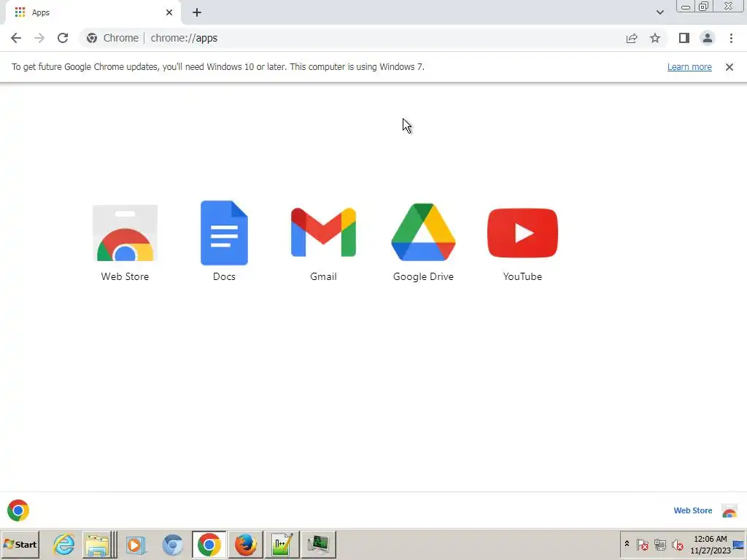Launch the Docs app
This screenshot has width=747, height=560.
coord(224,233)
